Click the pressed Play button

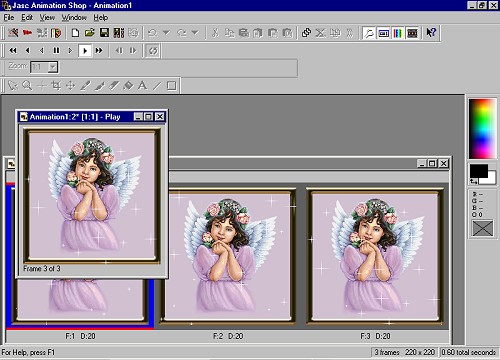coord(85,51)
